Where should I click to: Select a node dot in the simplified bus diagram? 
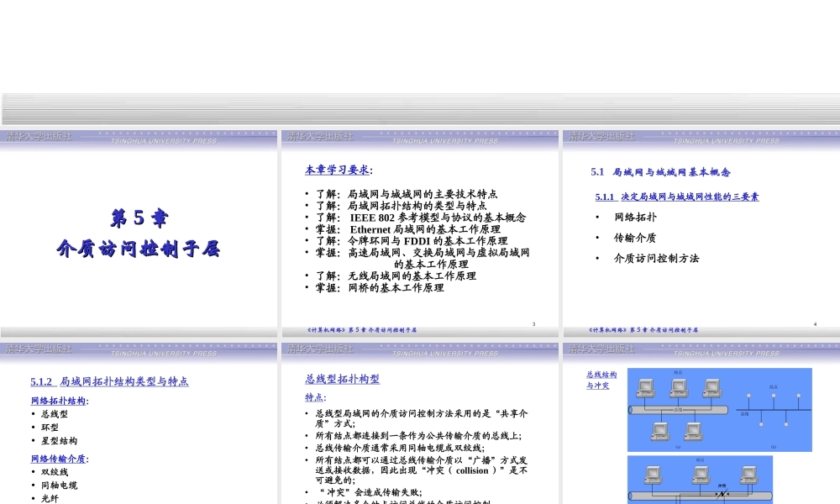748,396
